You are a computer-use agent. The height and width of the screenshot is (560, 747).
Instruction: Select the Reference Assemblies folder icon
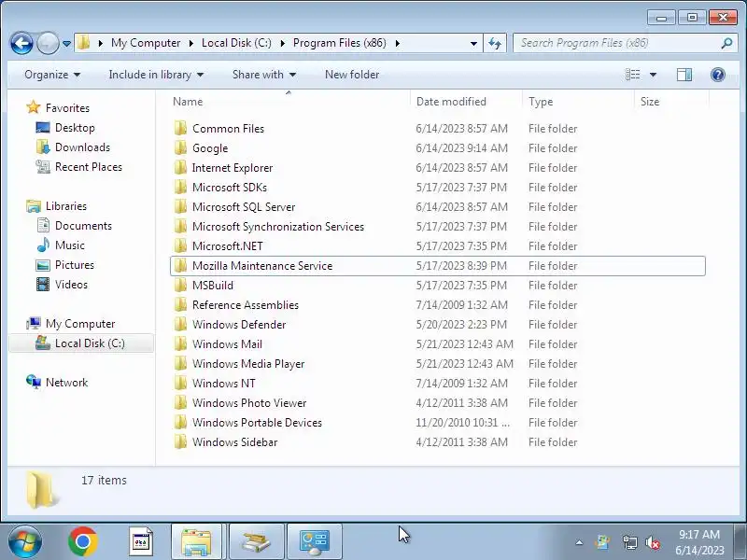tap(180, 304)
